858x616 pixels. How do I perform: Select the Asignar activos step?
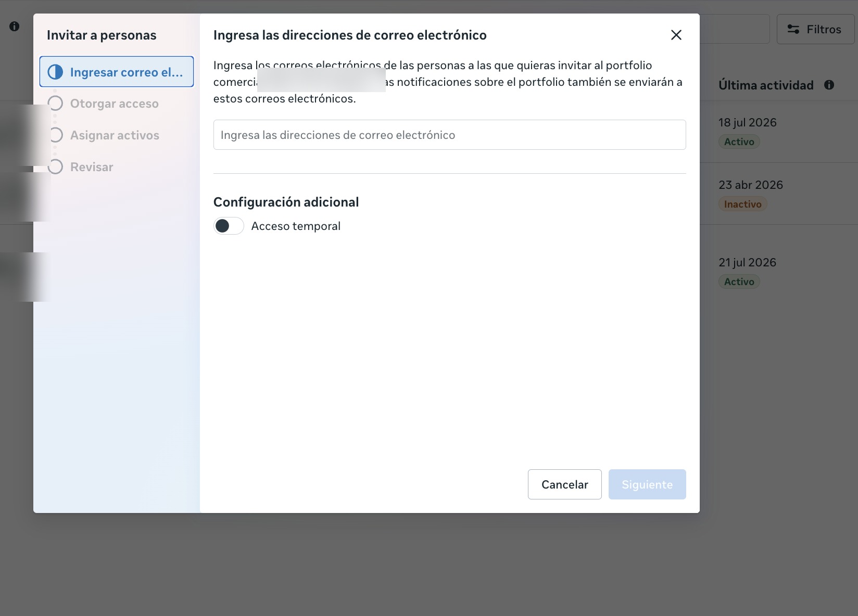pyautogui.click(x=115, y=135)
